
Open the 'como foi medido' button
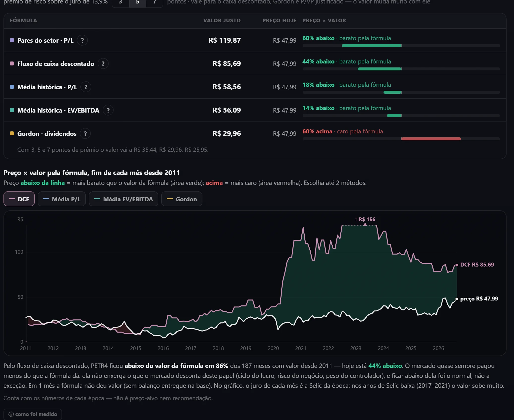click(33, 414)
